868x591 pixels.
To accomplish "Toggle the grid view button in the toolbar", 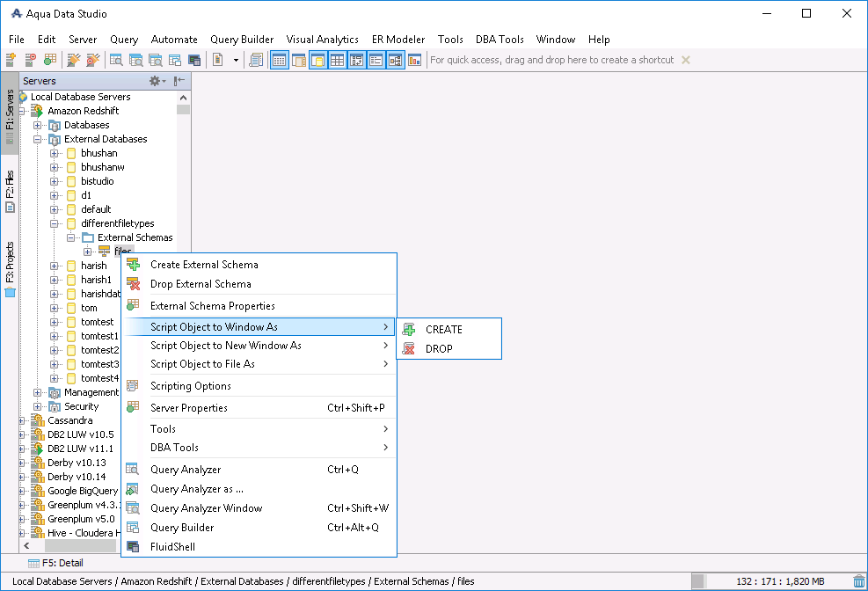I will coord(337,60).
